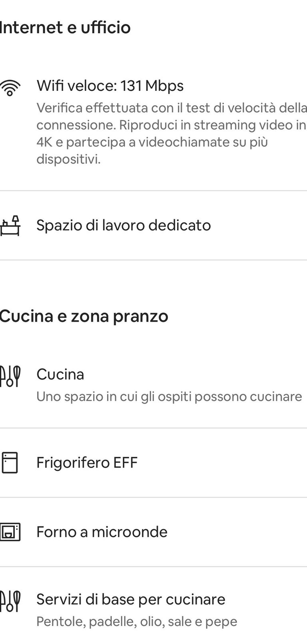Tap the Frigorifero refrigerator icon

coord(10,463)
